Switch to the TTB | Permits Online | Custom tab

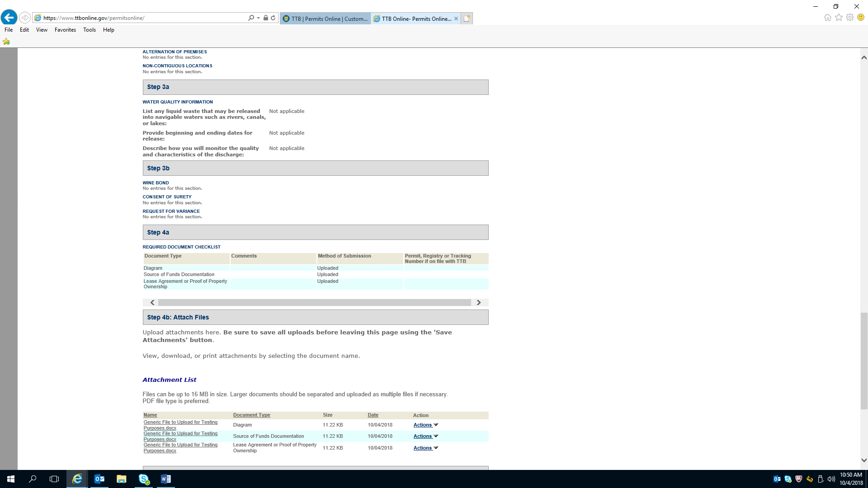coord(325,19)
